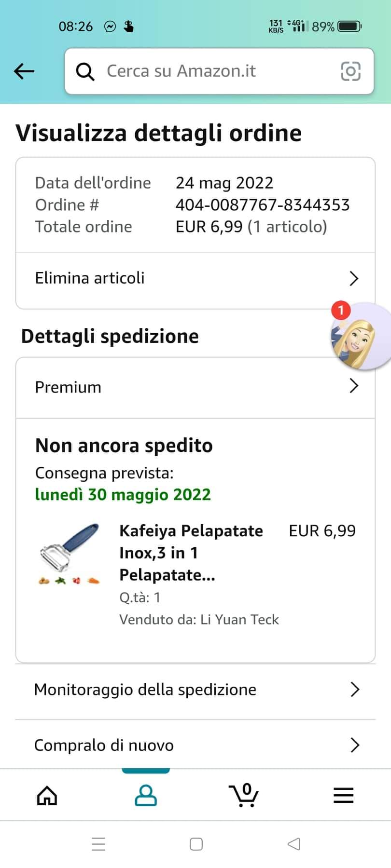Image resolution: width=391 pixels, height=868 pixels.
Task: Tap the Cerca su Amazon.it search field
Action: (212, 71)
